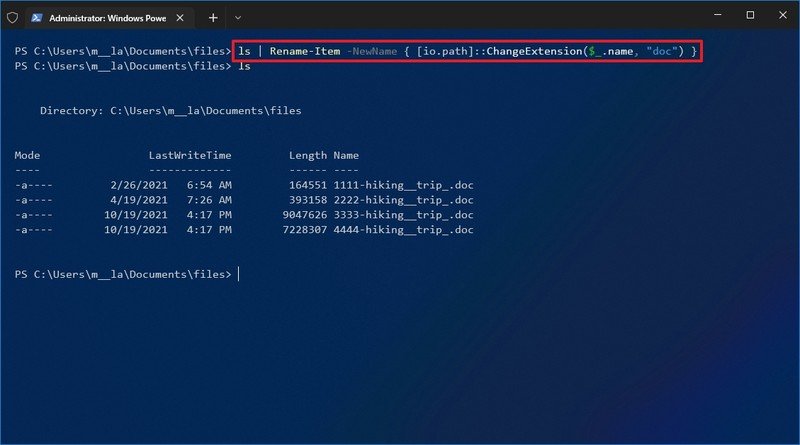The width and height of the screenshot is (800, 445).
Task: Click the 4444-hiking__trip_.doc file name
Action: coord(404,230)
